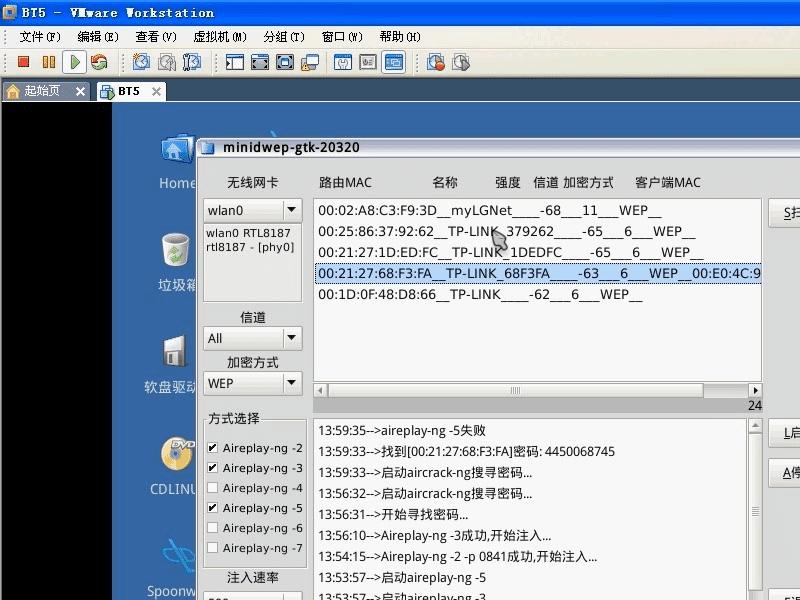Viewport: 800px width, 600px height.
Task: Open the 窗口(W) menu
Action: 342,37
